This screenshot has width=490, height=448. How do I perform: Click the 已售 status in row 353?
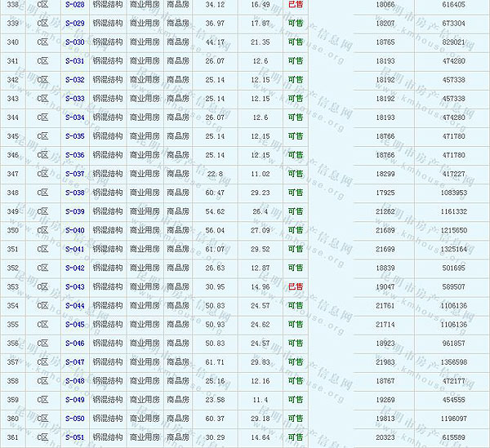295,286
